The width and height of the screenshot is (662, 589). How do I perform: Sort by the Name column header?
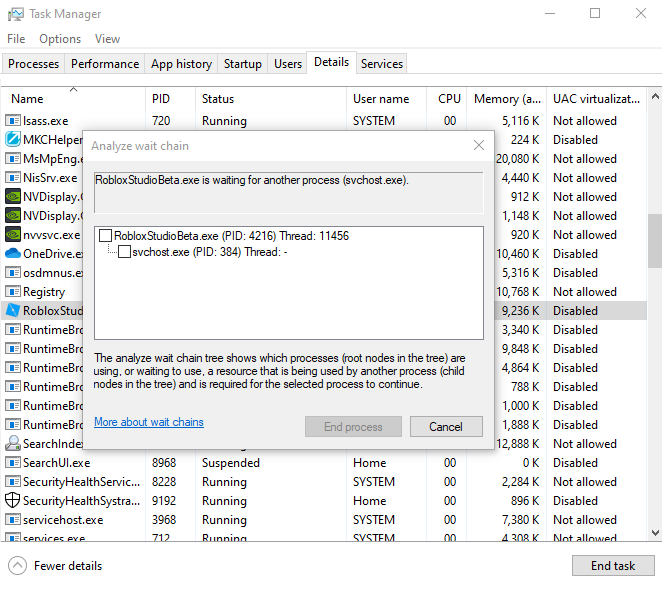click(x=73, y=99)
